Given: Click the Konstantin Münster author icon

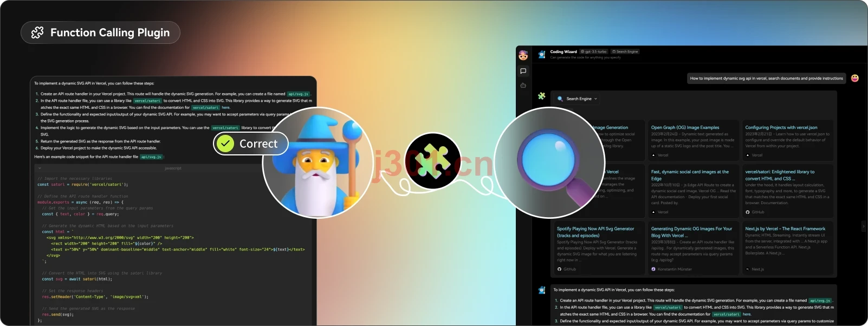Looking at the screenshot, I should click(653, 269).
